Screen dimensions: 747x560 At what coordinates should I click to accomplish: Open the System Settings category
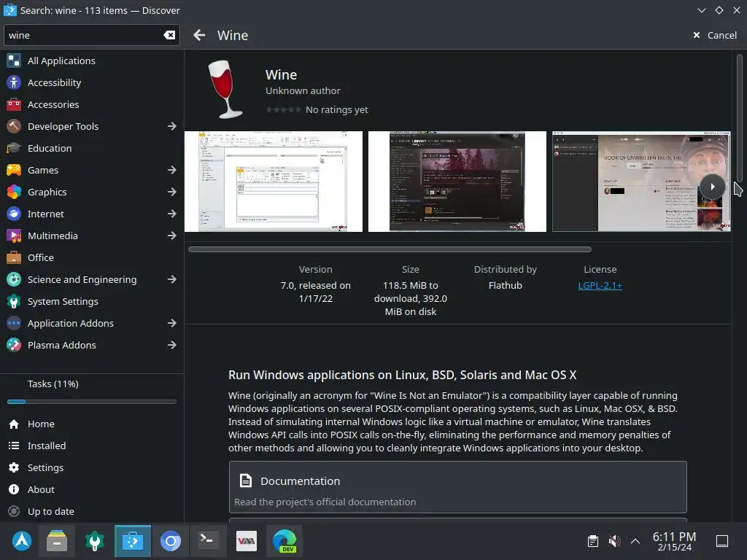[92, 301]
